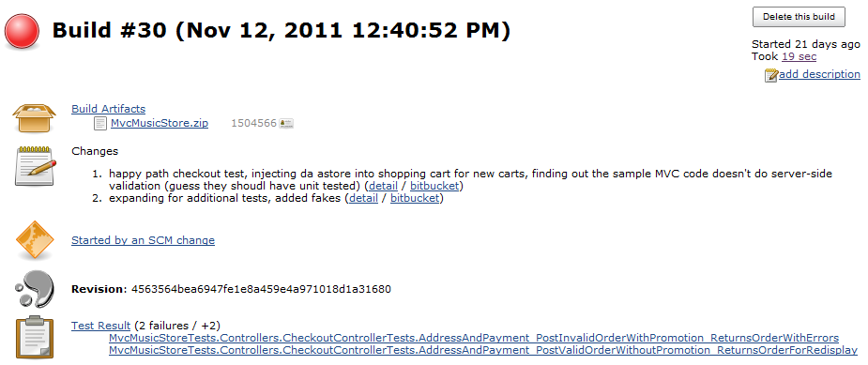Click the Build Artifacts box icon
The width and height of the screenshot is (868, 365).
[x=35, y=117]
